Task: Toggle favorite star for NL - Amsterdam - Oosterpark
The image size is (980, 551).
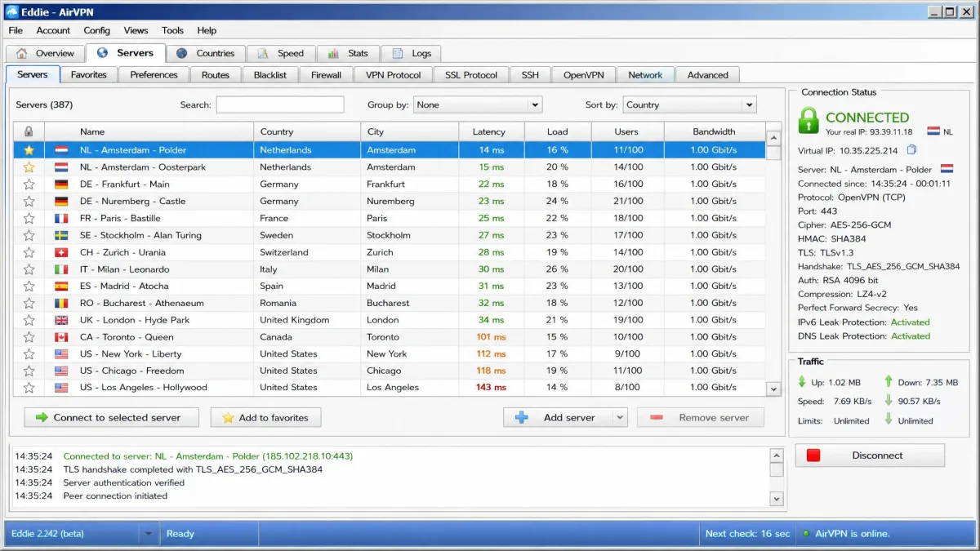Action: pyautogui.click(x=29, y=167)
